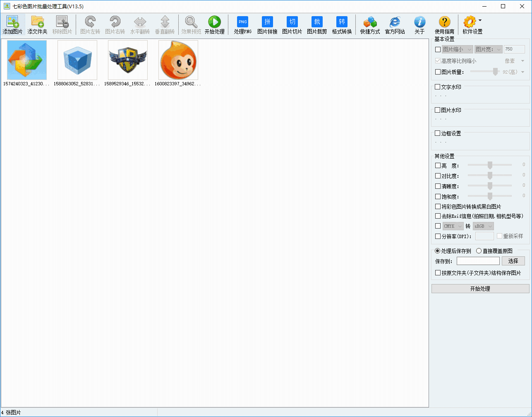Select the orange monkey image thumbnail
532x417 pixels.
click(x=178, y=60)
